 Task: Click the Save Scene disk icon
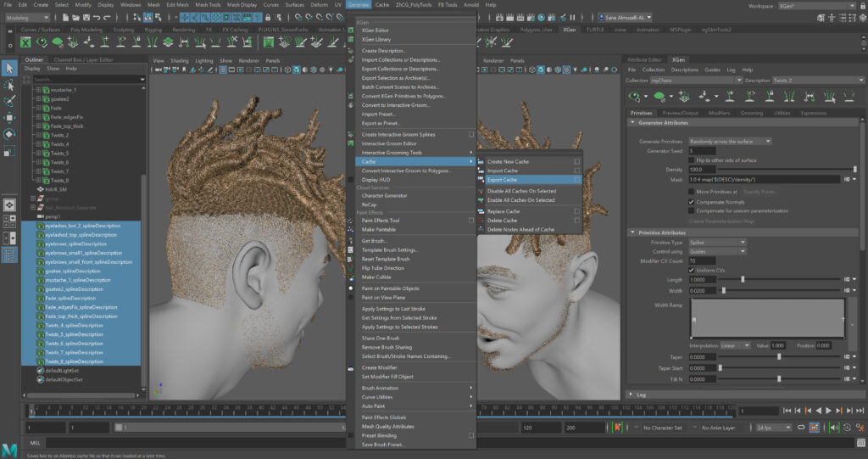86,18
